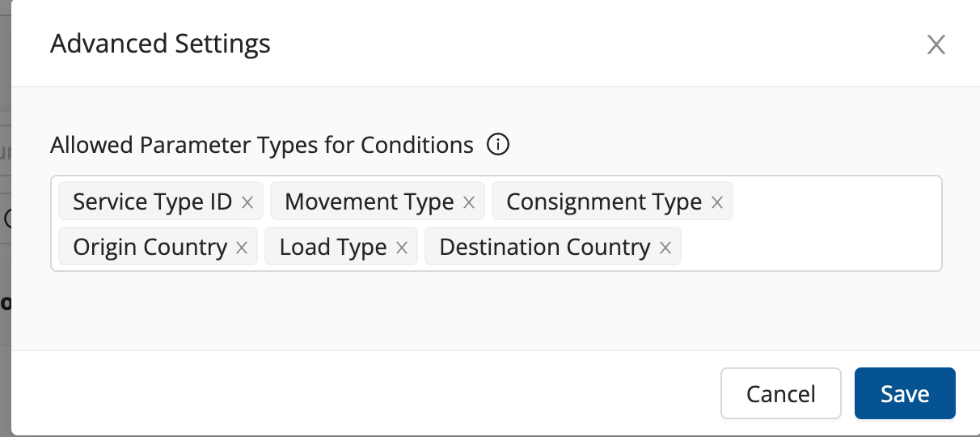980x437 pixels.
Task: Remove the Destination Country tag
Action: (665, 248)
